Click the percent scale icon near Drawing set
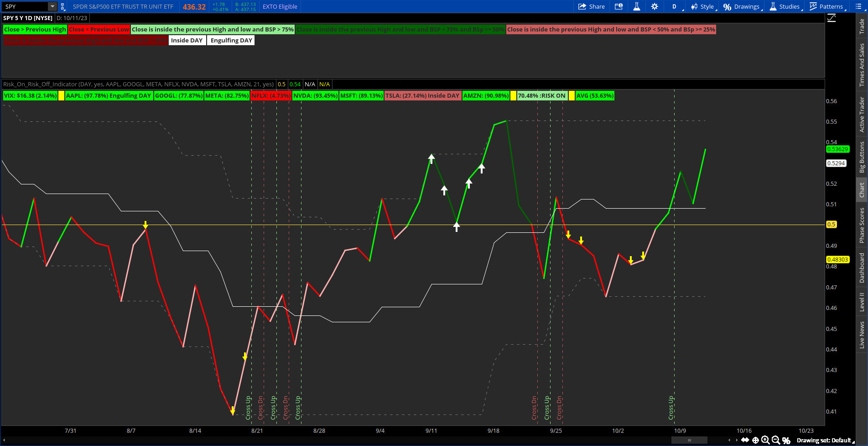 [786, 440]
